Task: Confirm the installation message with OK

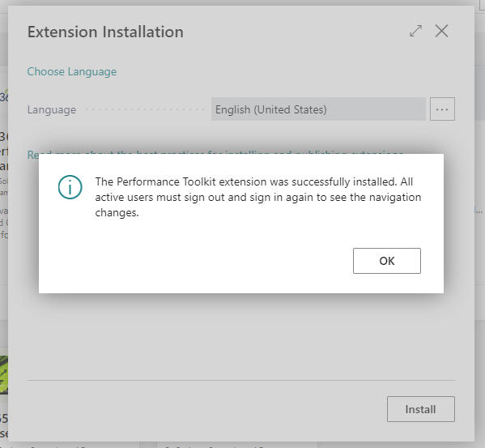Action: pyautogui.click(x=387, y=261)
